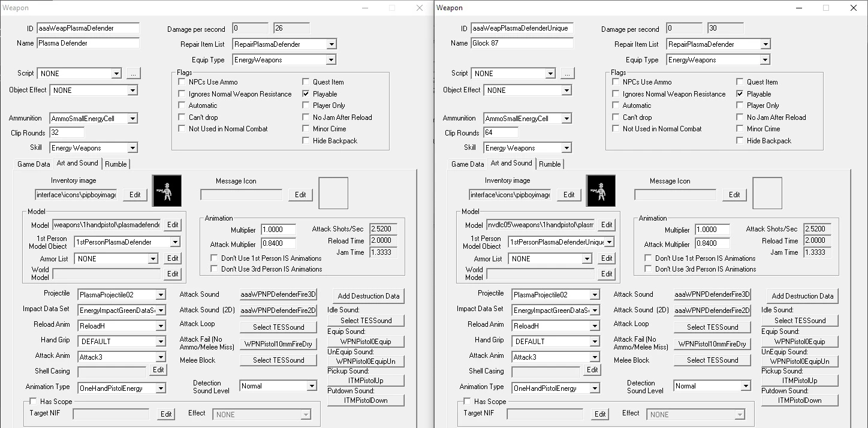Image resolution: width=868 pixels, height=428 pixels.
Task: Check Don't Use 1st Person IS Animations in Glock 87 window
Action: (649, 258)
